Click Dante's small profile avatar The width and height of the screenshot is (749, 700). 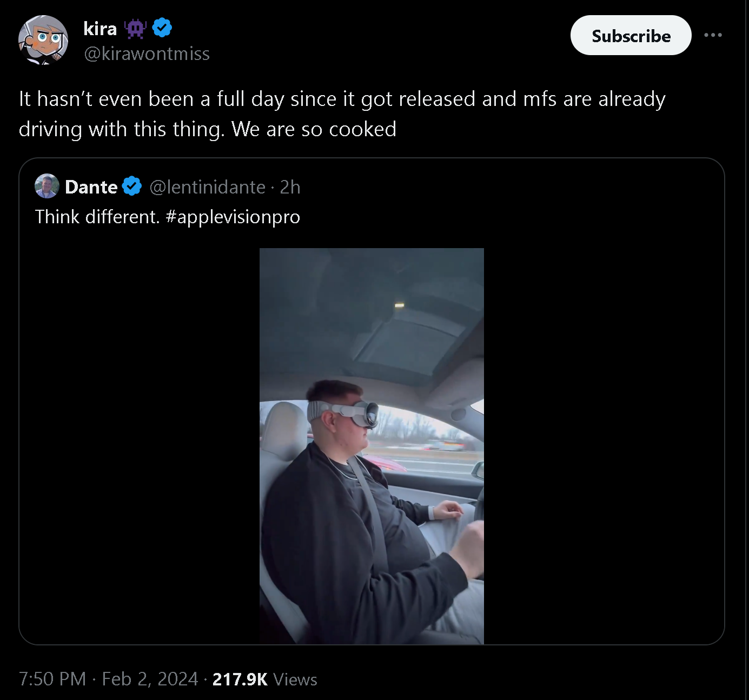47,186
